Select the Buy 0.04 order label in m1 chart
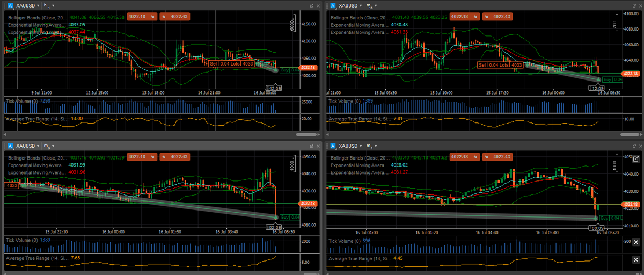Screen dimensions: 644x275 click(x=611, y=218)
